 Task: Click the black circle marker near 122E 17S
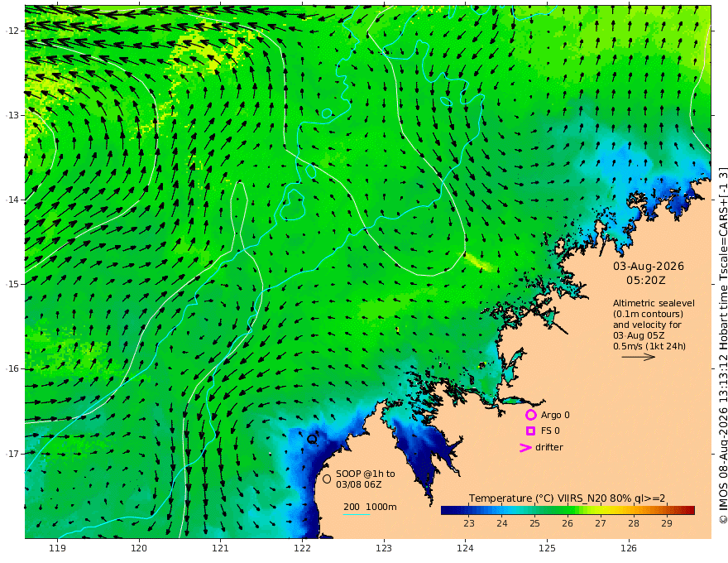(x=312, y=439)
